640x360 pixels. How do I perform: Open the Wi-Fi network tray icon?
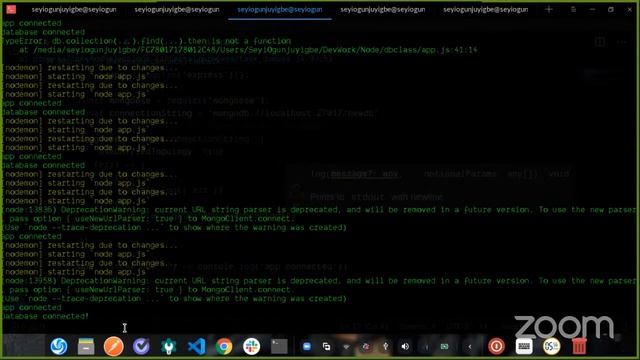pos(346,347)
